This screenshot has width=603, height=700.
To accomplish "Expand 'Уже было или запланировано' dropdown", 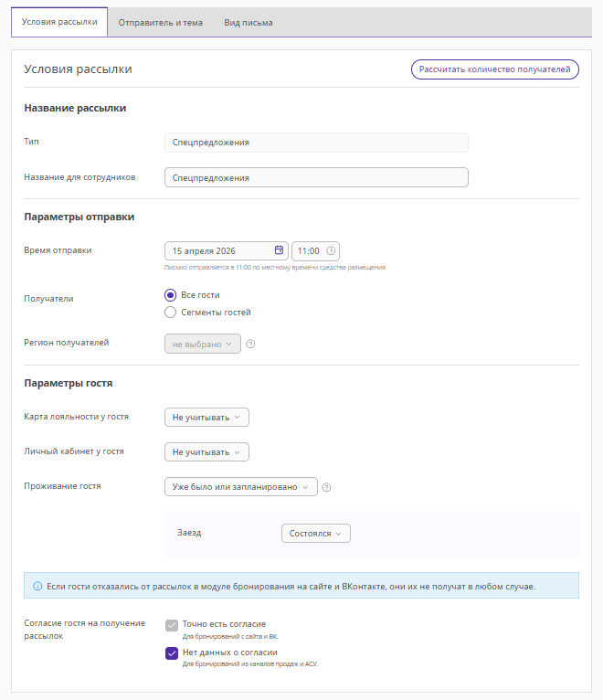I will point(241,487).
